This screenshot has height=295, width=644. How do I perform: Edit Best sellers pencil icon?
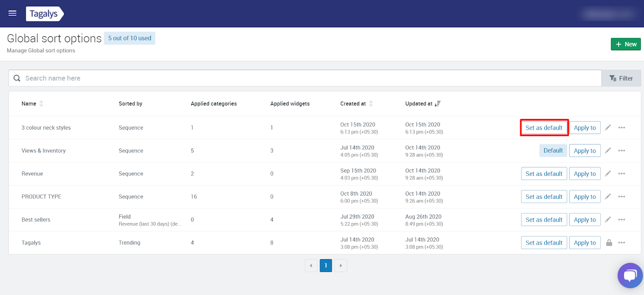click(608, 219)
